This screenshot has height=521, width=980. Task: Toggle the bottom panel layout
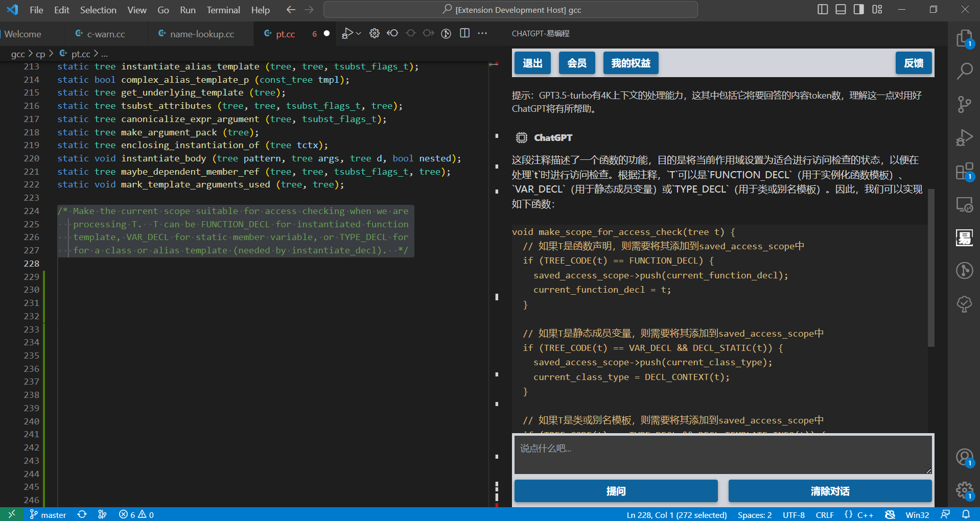click(x=841, y=9)
